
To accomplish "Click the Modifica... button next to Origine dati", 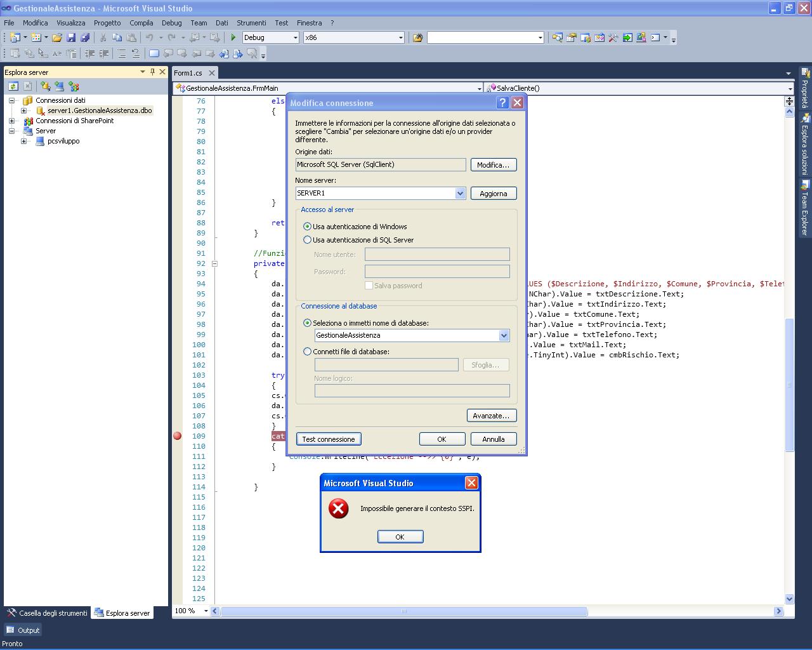I will point(494,165).
